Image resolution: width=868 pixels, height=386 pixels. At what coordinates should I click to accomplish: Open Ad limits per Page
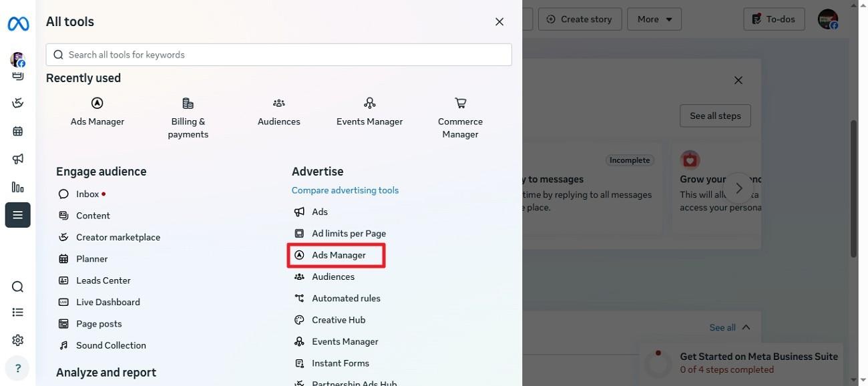(349, 233)
